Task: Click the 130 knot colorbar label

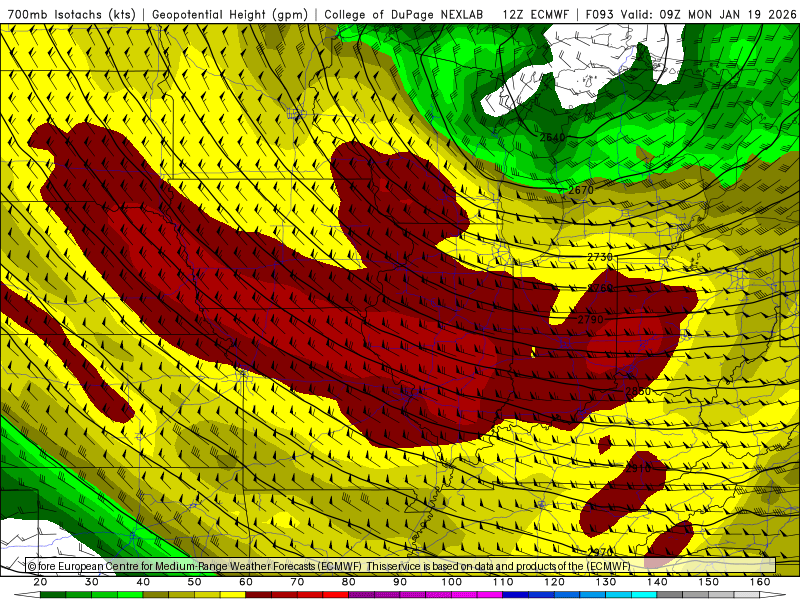Action: pos(606,582)
